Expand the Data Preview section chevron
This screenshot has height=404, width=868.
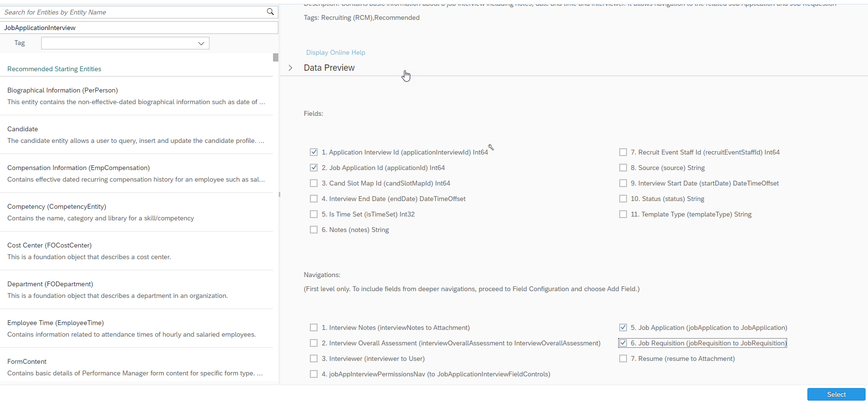coord(290,68)
